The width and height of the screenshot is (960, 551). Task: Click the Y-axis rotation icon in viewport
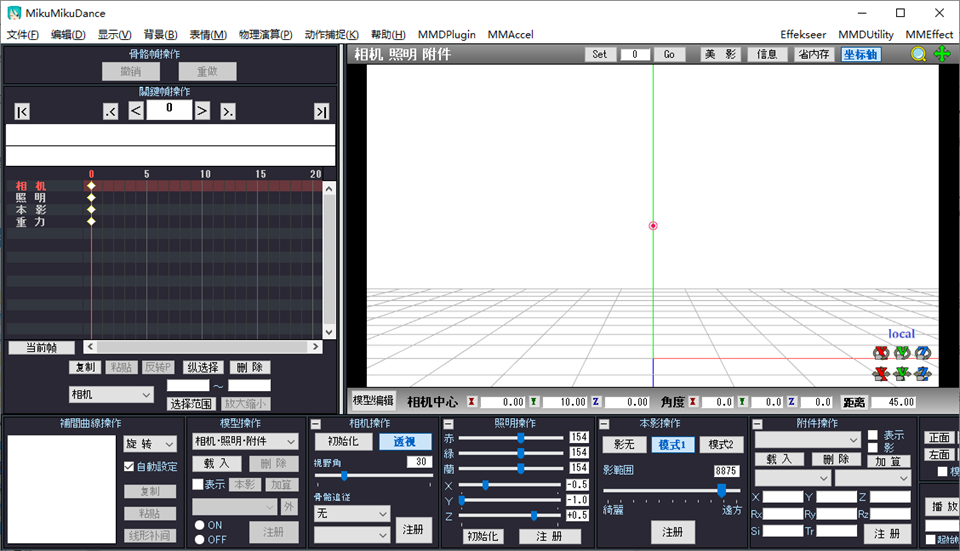pos(902,352)
